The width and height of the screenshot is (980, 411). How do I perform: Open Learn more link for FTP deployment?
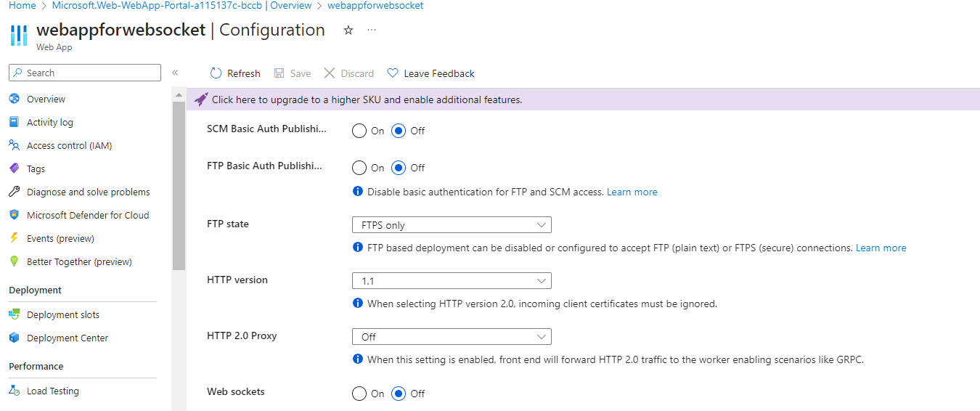[881, 248]
